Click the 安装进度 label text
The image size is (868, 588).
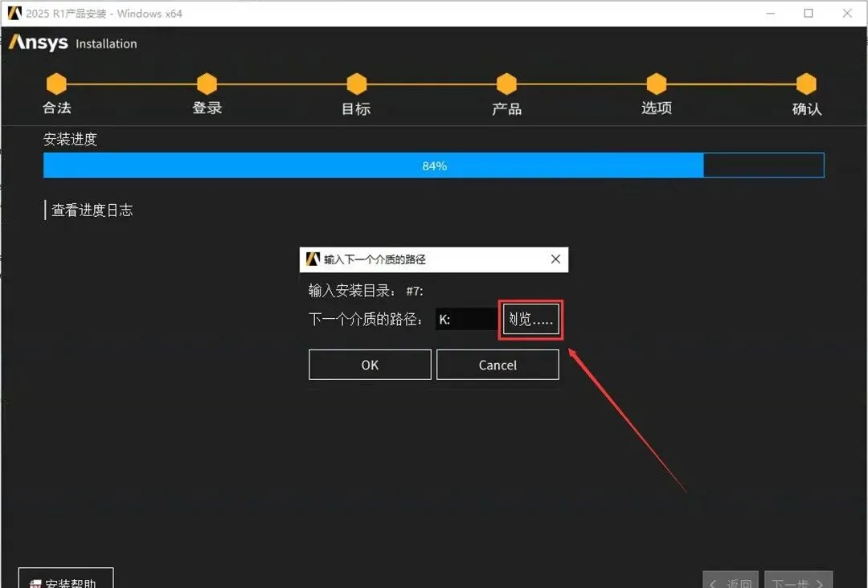(70, 139)
